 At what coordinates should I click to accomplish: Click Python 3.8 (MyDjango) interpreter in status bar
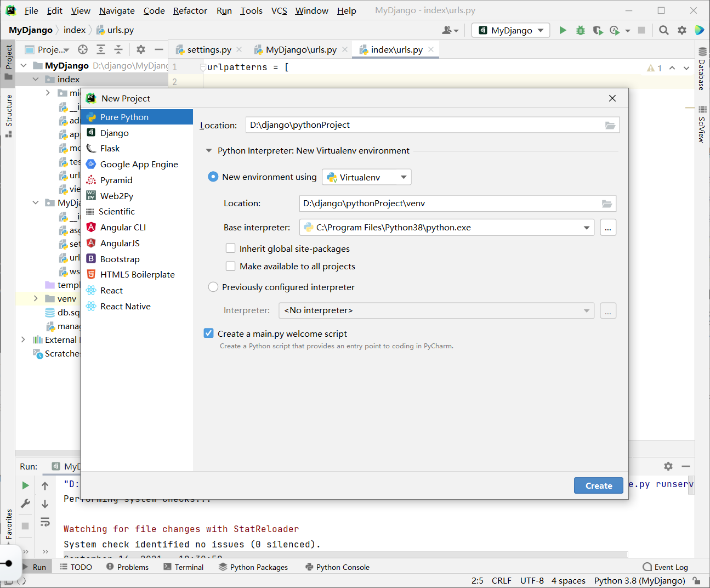pyautogui.click(x=639, y=580)
